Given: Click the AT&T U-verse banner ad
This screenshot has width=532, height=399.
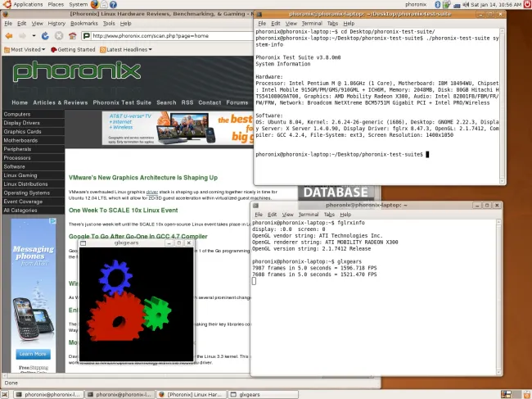Looking at the screenshot, I should pos(178,129).
